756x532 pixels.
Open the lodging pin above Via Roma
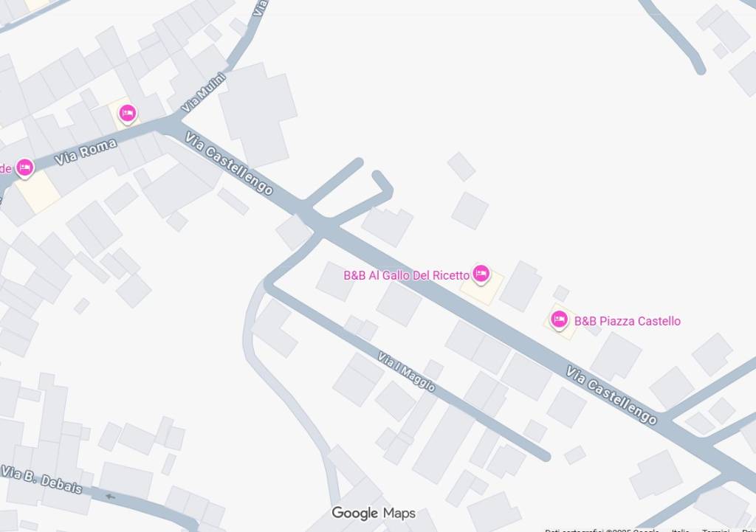pos(127,114)
